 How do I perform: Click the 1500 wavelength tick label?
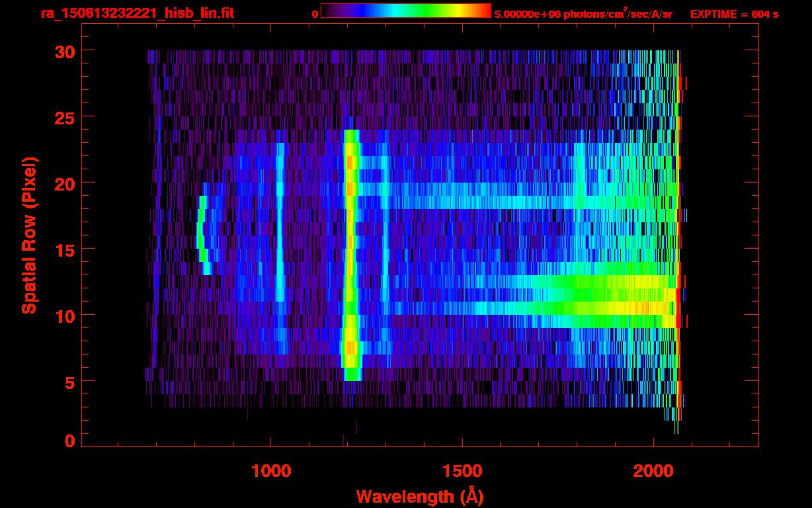[x=462, y=471]
